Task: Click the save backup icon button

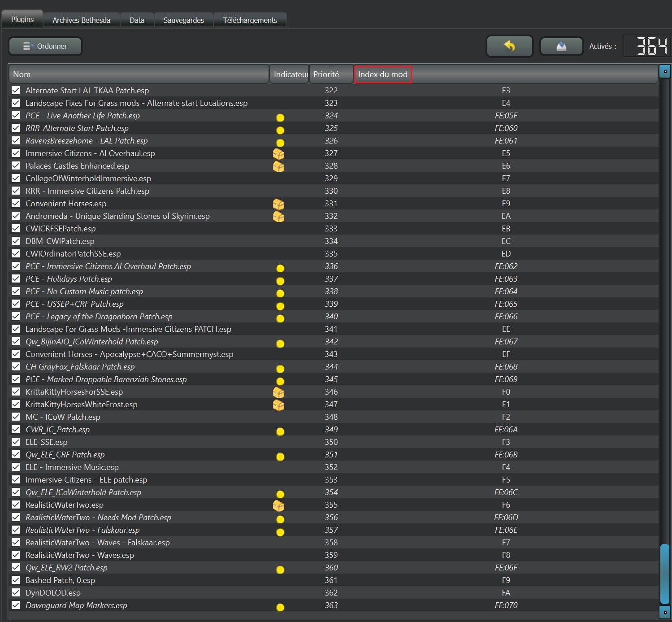Action: tap(561, 46)
